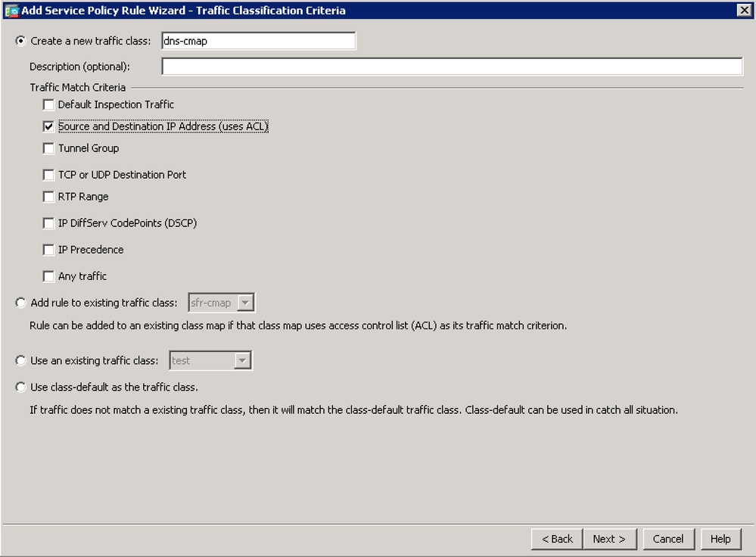Viewport: 756px width, 557px height.
Task: Uncheck Source and Destination IP Address checkbox
Action: 48,126
